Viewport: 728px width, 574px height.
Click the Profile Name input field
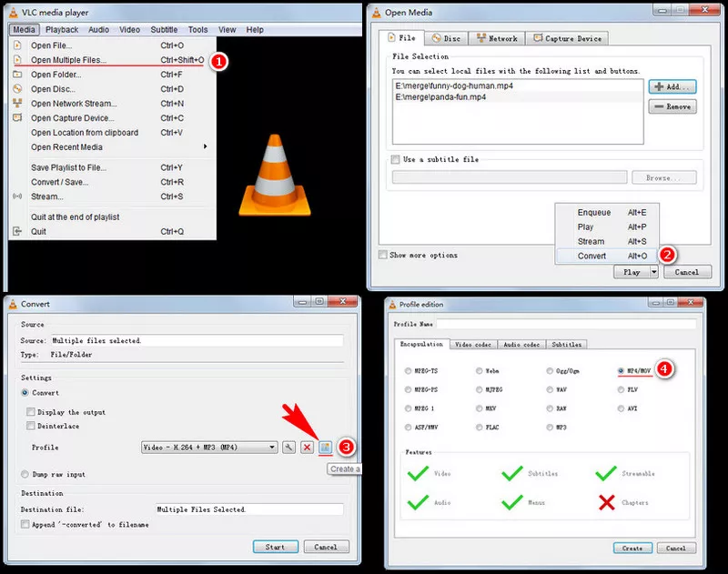coord(566,324)
